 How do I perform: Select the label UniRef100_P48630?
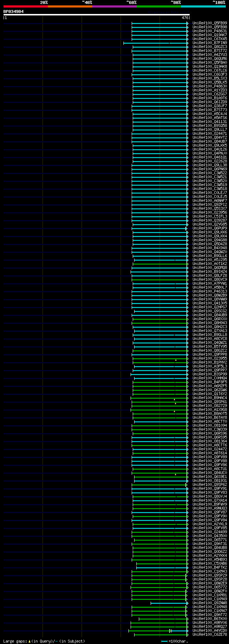point(210,86)
